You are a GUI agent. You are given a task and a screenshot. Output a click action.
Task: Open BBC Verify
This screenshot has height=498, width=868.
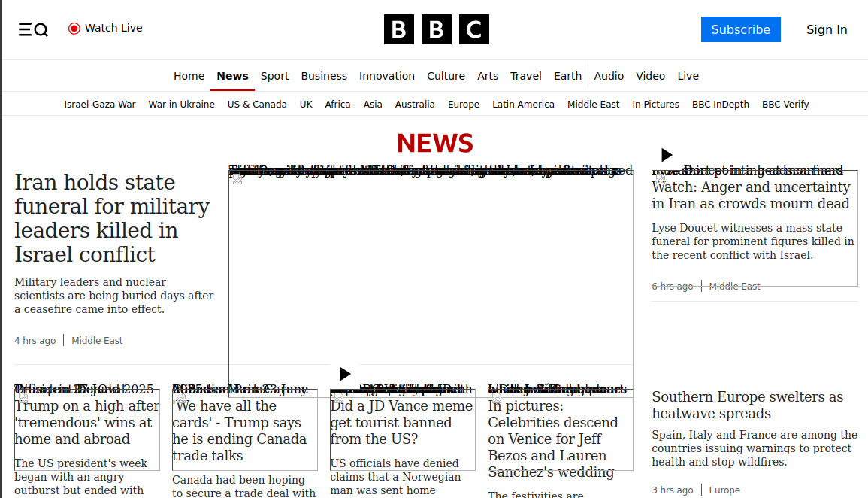[x=785, y=104]
